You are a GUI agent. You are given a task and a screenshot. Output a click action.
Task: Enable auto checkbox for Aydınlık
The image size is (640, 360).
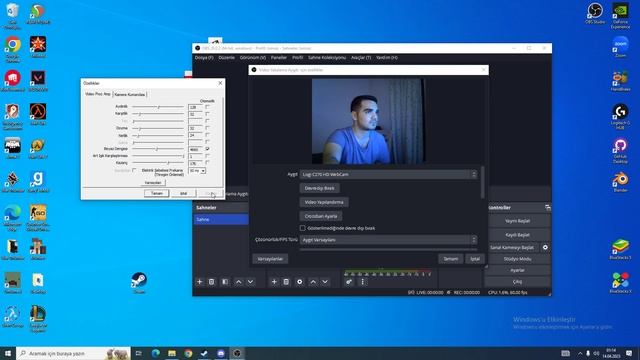point(207,107)
